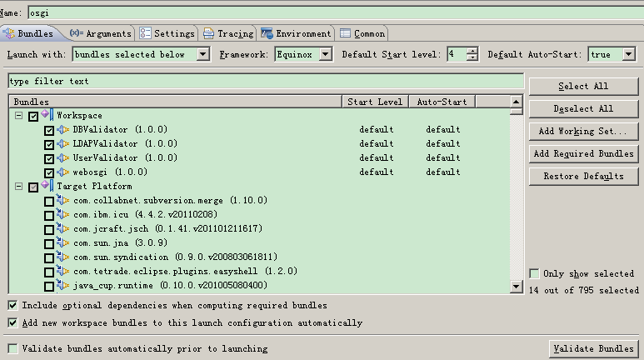644x360 pixels.
Task: Switch to the Environment tab
Action: 296,33
